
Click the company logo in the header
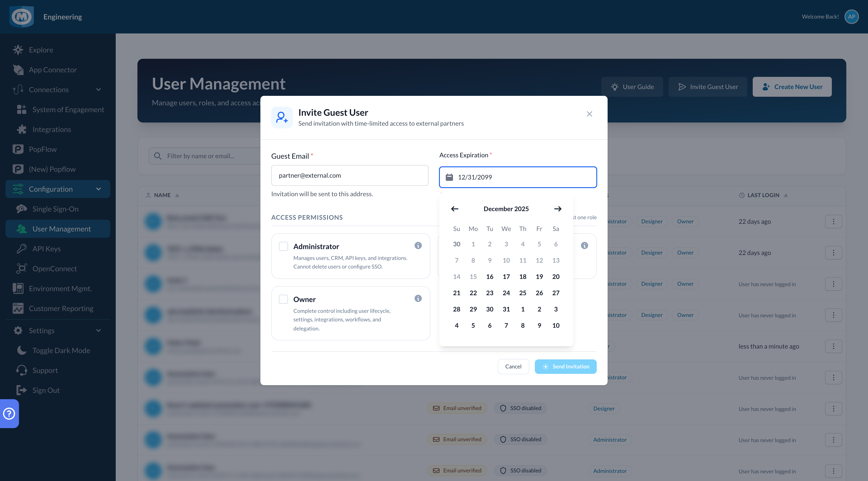21,17
